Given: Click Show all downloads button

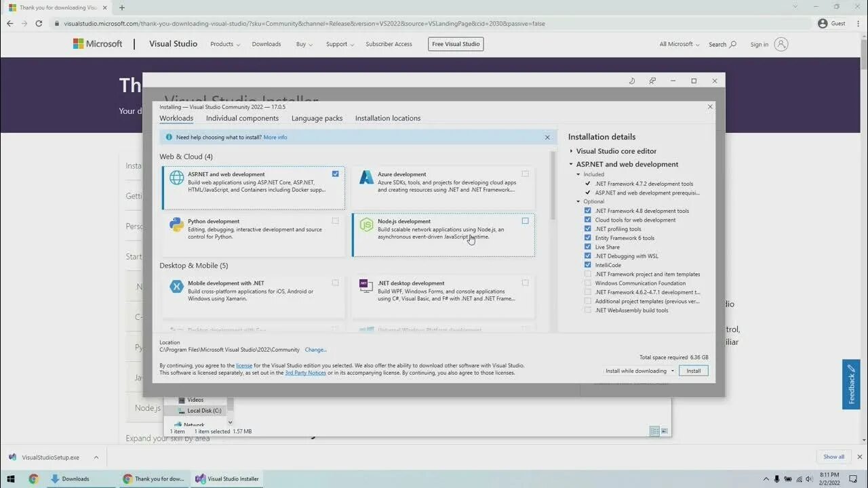Looking at the screenshot, I should click(x=834, y=457).
